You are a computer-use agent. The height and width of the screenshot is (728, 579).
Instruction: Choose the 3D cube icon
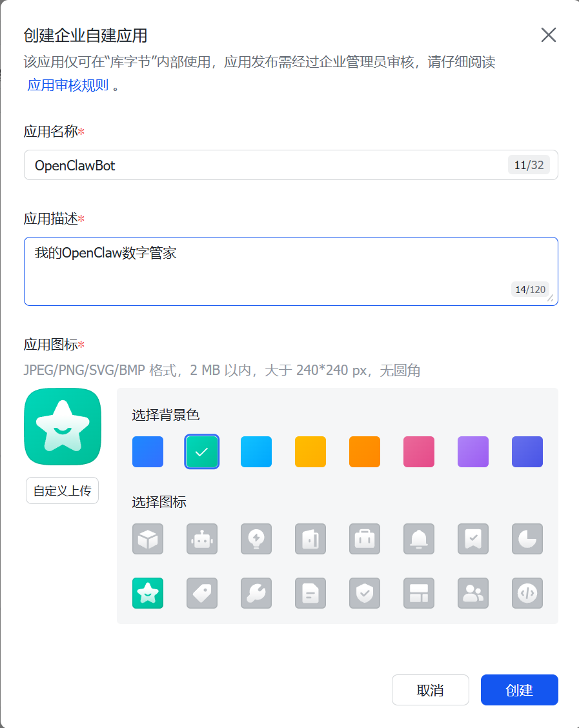coord(148,539)
